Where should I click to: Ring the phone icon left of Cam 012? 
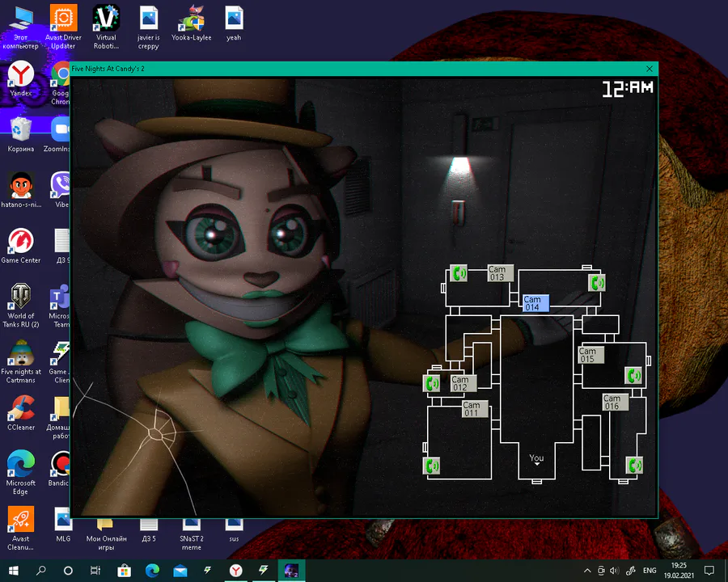432,383
